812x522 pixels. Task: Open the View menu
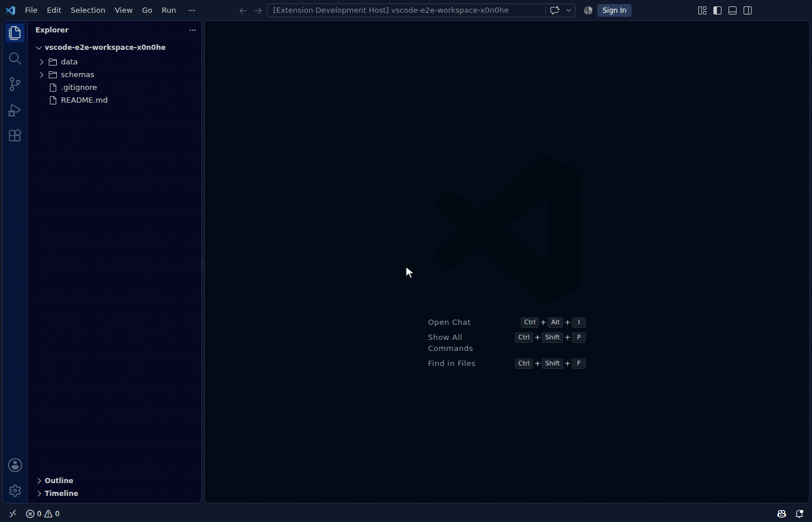coord(124,10)
